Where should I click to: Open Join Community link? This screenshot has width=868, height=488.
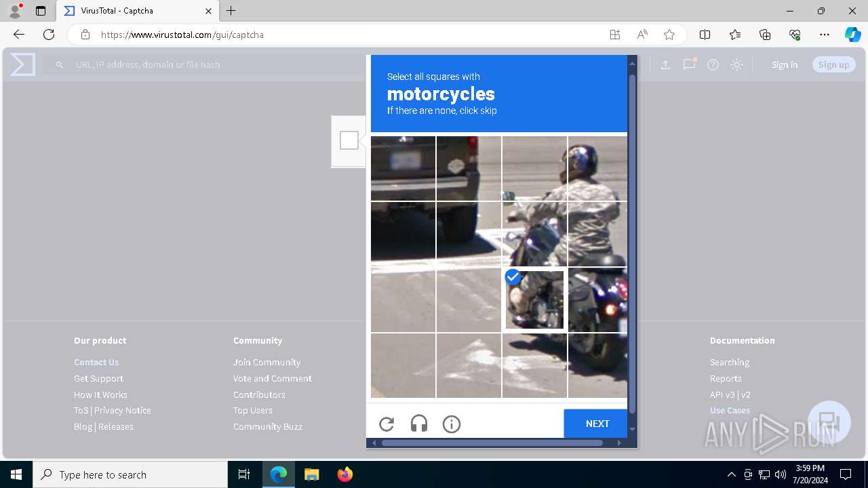(267, 362)
